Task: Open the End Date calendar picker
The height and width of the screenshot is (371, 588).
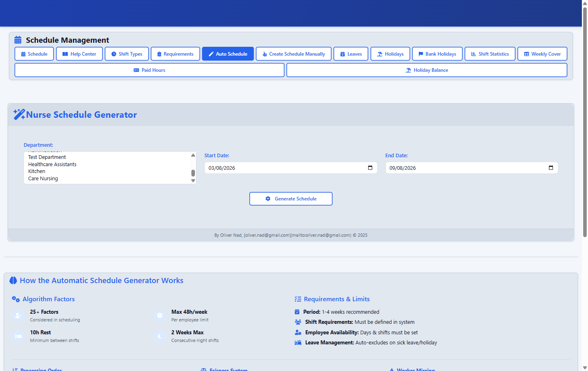Action: pyautogui.click(x=551, y=168)
